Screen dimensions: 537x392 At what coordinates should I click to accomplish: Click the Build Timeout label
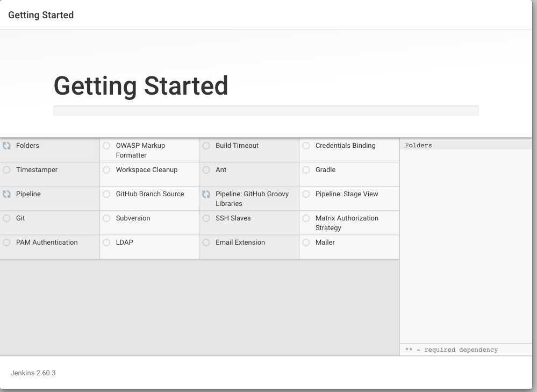tap(237, 146)
